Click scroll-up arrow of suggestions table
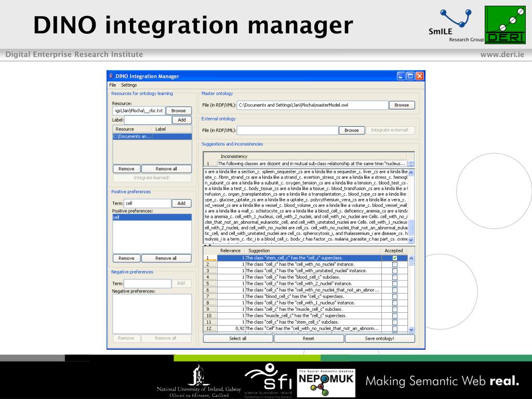The height and width of the screenshot is (399, 532). pos(411,258)
